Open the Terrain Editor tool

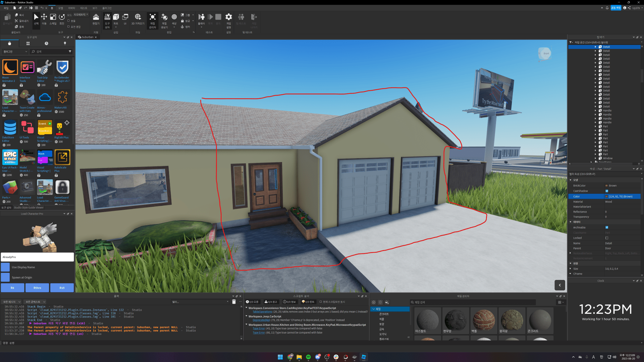pyautogui.click(x=96, y=18)
